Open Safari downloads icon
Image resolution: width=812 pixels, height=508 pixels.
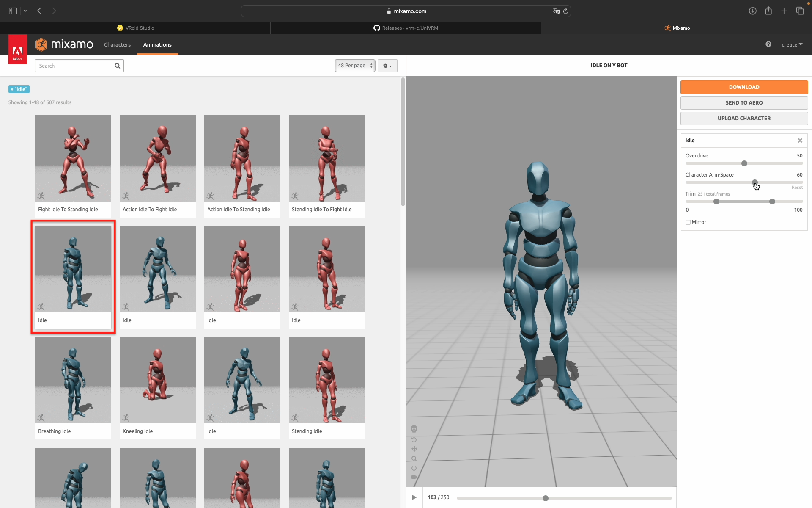[x=753, y=11]
